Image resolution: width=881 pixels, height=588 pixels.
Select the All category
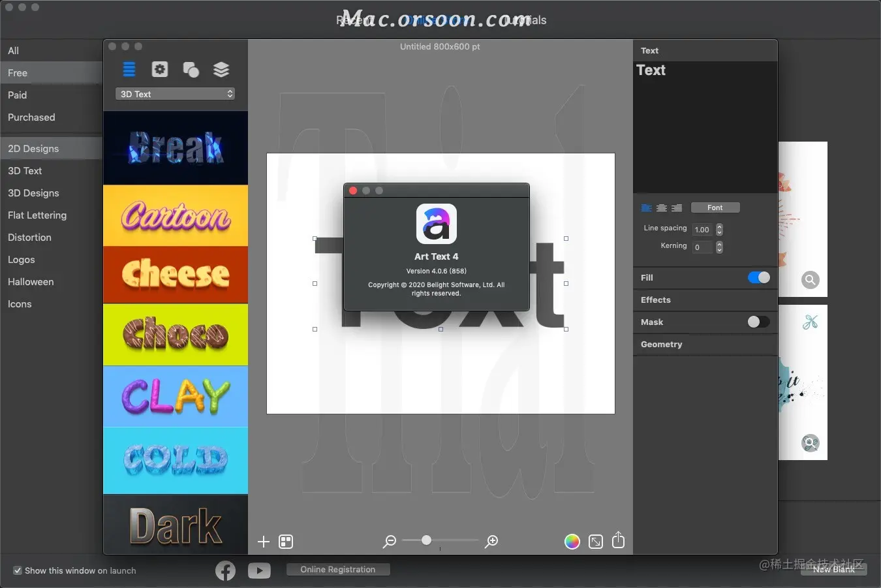pyautogui.click(x=51, y=51)
